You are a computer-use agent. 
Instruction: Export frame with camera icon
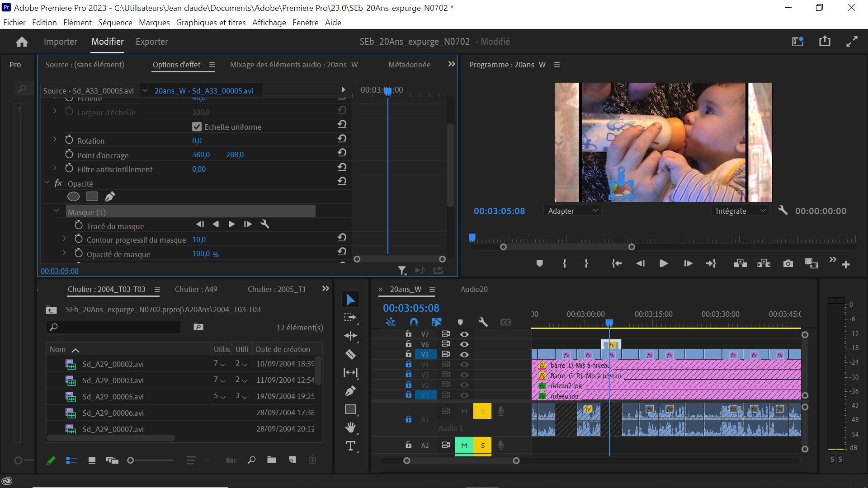tap(788, 263)
